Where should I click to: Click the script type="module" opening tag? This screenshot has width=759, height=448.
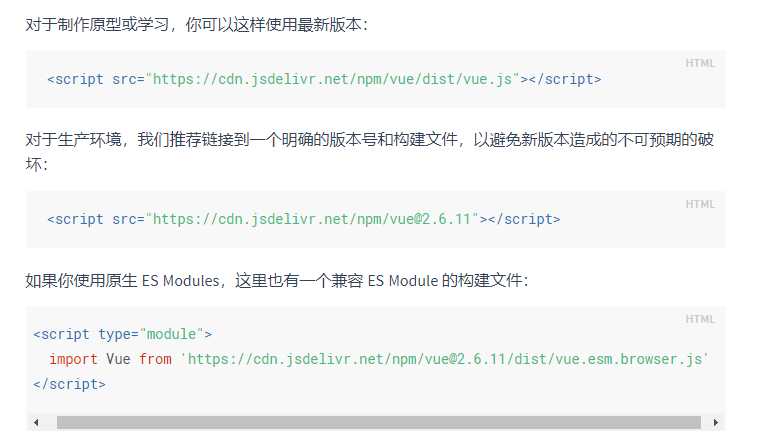pyautogui.click(x=122, y=334)
